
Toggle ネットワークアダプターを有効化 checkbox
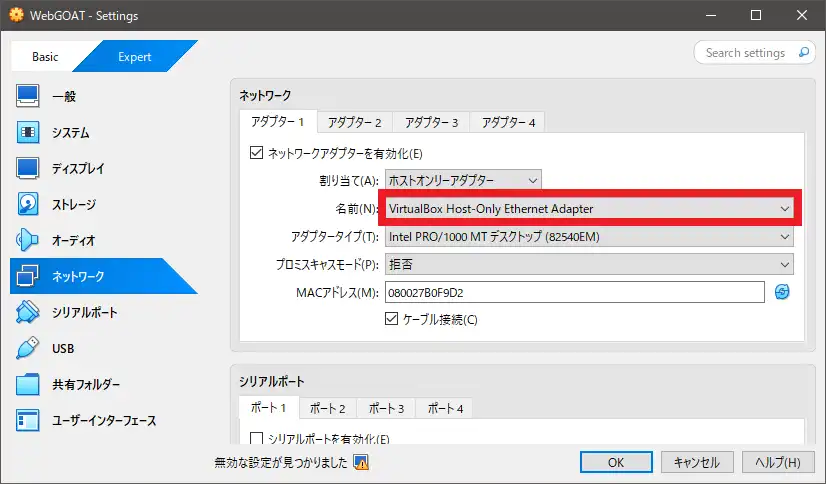[x=257, y=153]
